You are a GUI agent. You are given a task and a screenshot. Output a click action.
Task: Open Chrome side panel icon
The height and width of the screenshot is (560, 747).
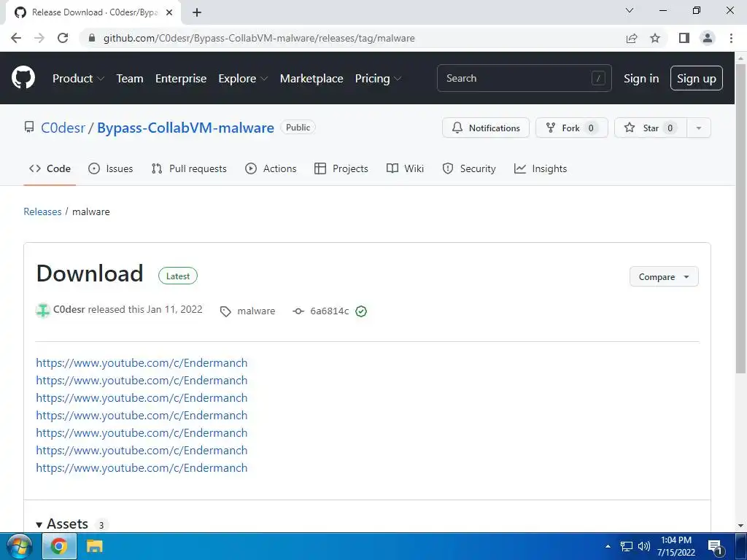coord(684,38)
